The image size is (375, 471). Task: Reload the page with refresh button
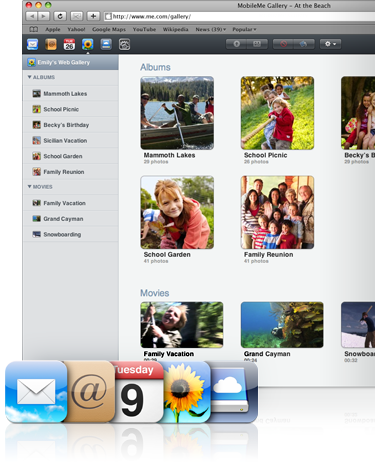(x=60, y=16)
